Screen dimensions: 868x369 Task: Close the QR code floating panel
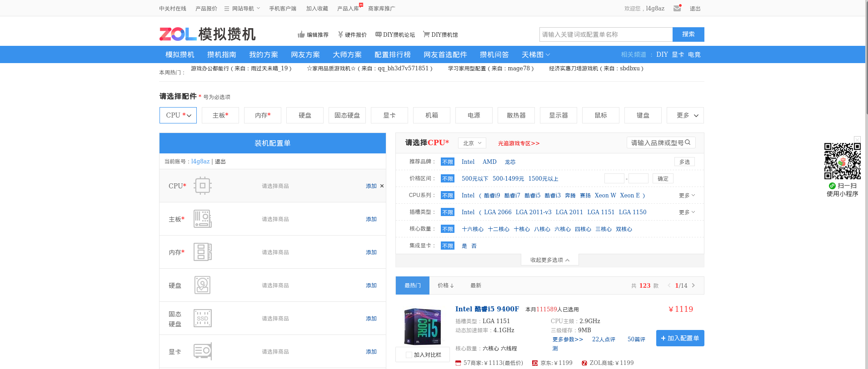coord(857,139)
